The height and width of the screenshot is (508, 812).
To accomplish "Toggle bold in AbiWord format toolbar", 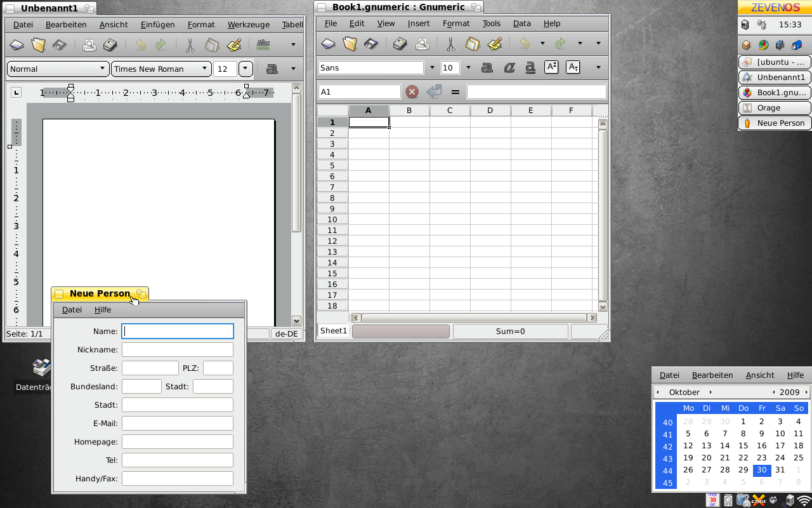I will 272,69.
